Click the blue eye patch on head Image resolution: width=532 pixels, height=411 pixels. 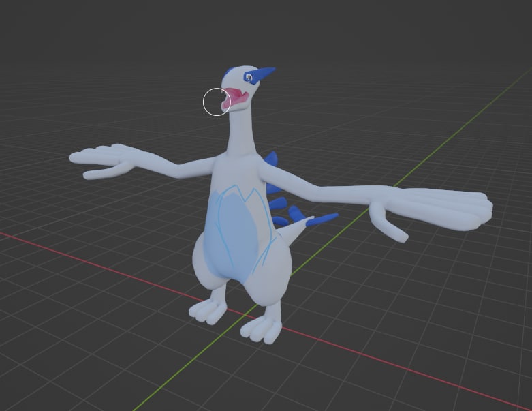[248, 77]
